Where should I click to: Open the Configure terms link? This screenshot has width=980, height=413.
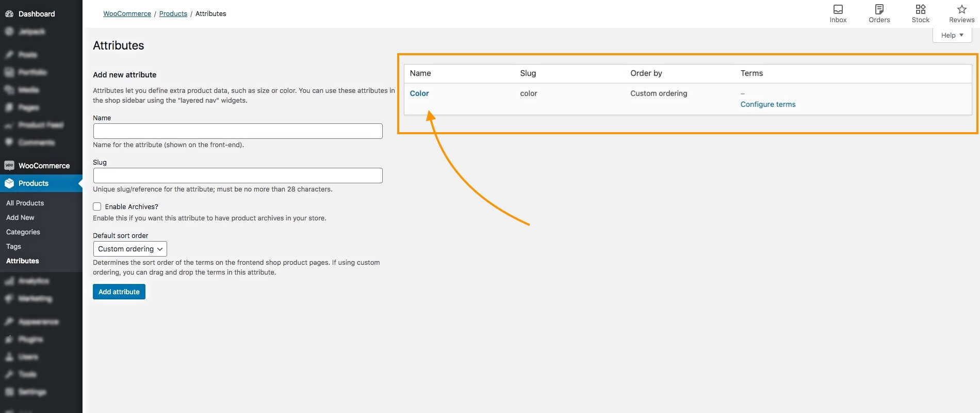767,104
